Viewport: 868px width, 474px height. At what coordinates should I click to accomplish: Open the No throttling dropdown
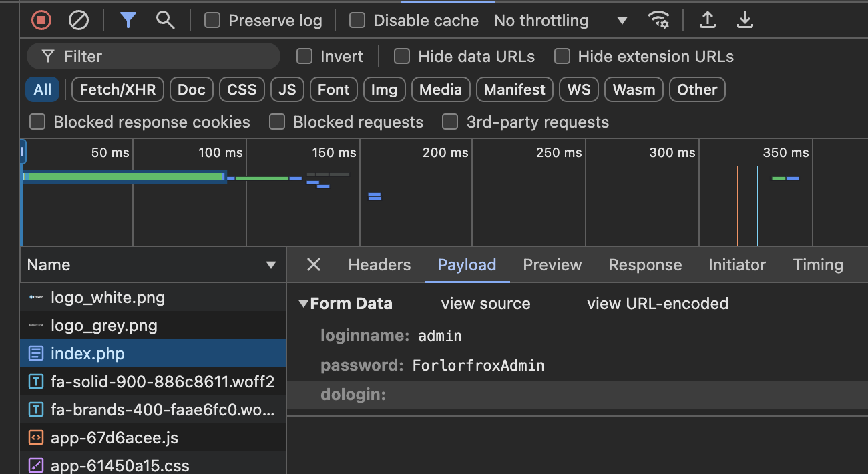point(561,21)
